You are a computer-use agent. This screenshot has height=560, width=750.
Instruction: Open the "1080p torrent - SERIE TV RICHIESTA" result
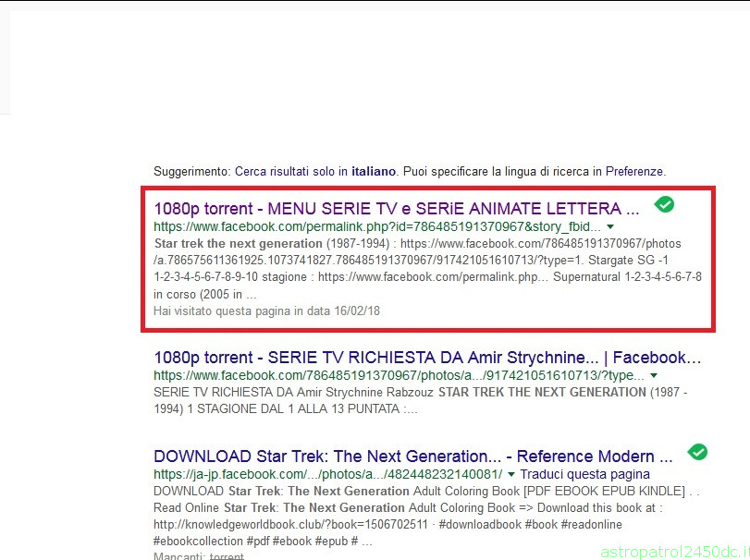click(x=427, y=358)
